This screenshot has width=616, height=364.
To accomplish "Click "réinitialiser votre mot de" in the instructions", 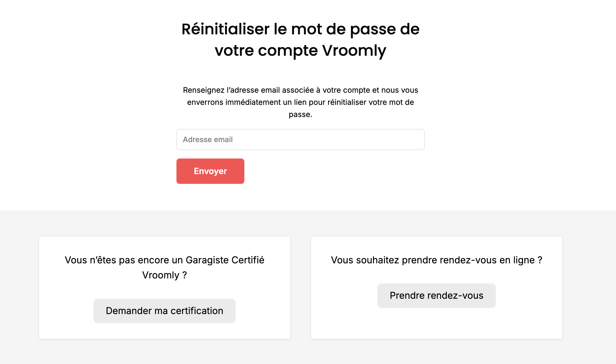I will click(371, 102).
